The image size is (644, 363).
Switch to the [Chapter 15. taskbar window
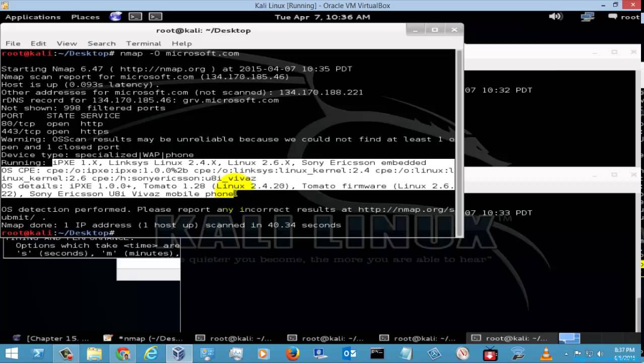click(x=50, y=338)
